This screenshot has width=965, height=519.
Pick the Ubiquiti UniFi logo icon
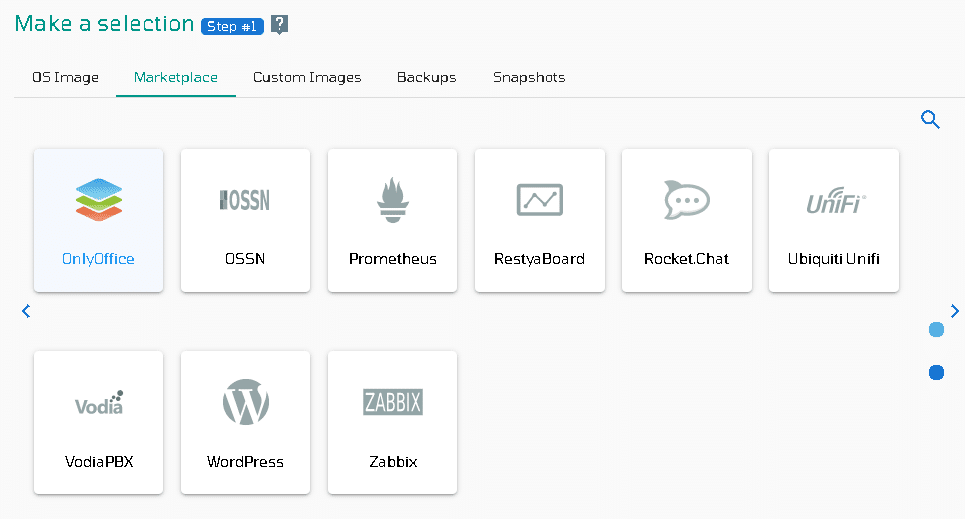point(835,201)
